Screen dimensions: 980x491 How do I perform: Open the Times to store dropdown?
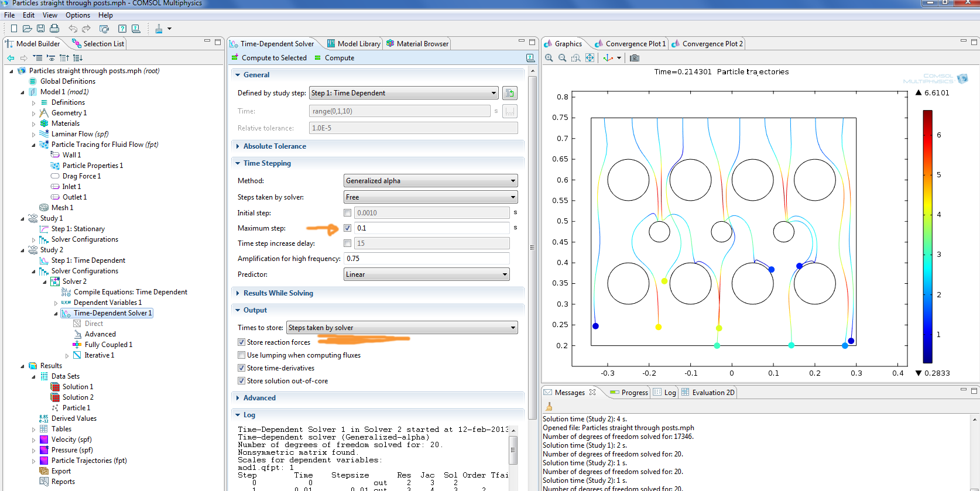point(402,328)
